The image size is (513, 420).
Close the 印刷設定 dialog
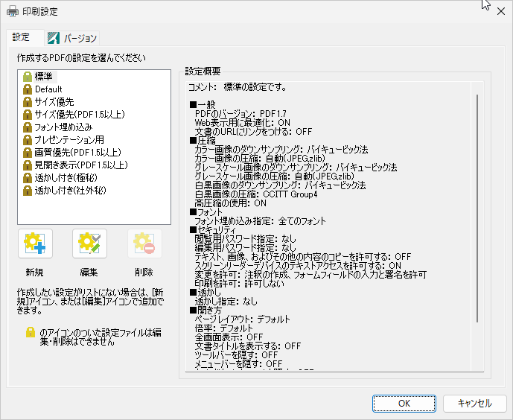click(501, 11)
